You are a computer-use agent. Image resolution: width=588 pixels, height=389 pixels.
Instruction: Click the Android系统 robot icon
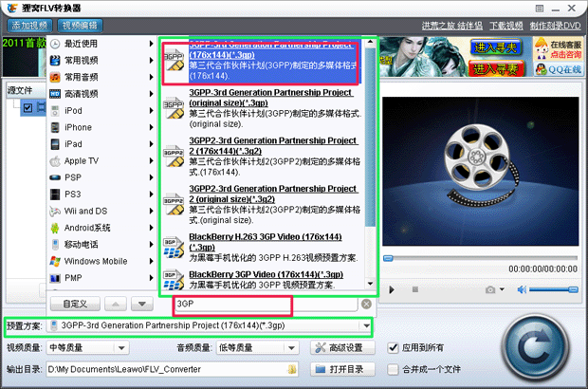coord(55,228)
